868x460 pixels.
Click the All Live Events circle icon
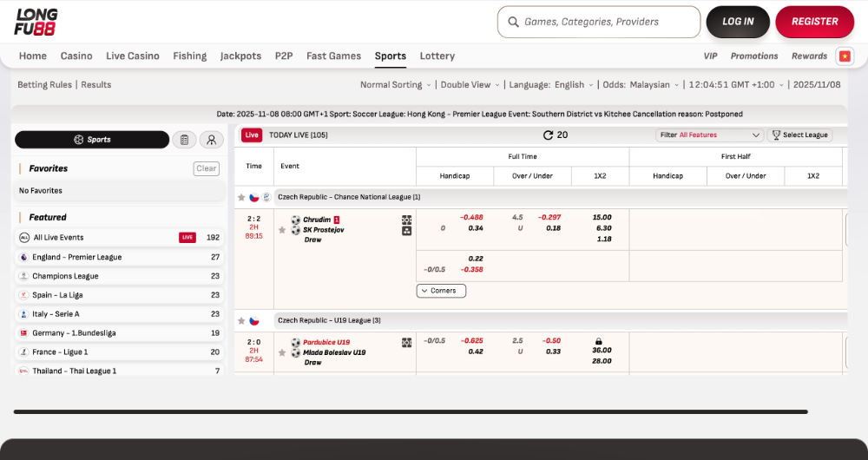pos(23,238)
